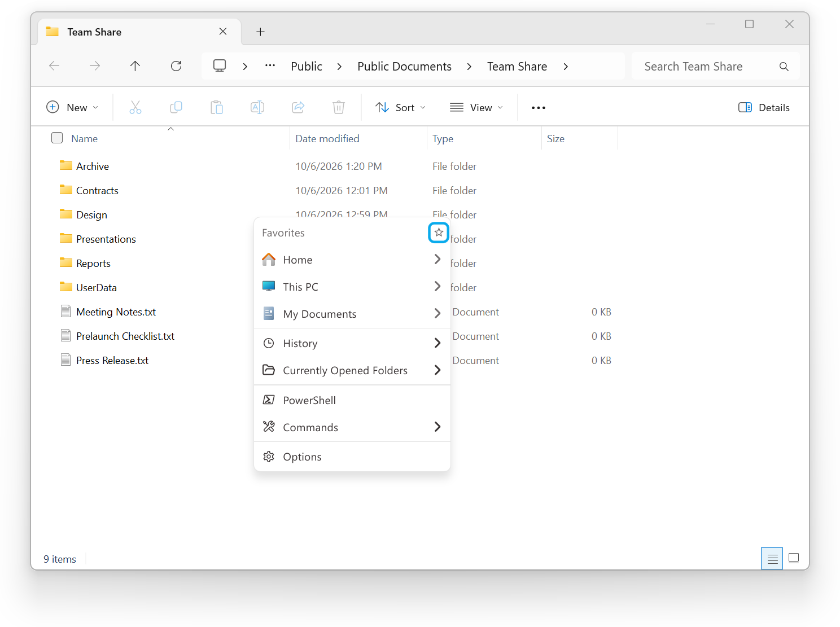Open the Commands submenu
Screen dimensions: 840x627
coord(352,427)
